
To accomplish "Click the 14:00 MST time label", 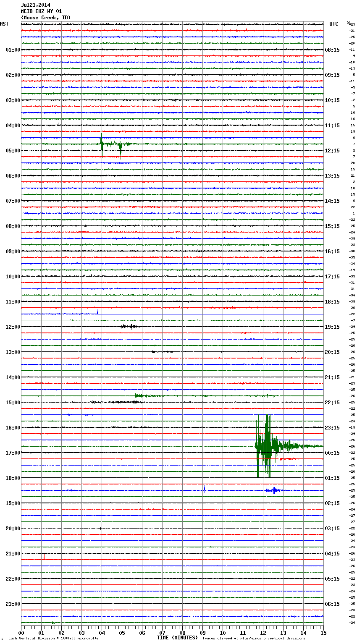I will [13, 377].
